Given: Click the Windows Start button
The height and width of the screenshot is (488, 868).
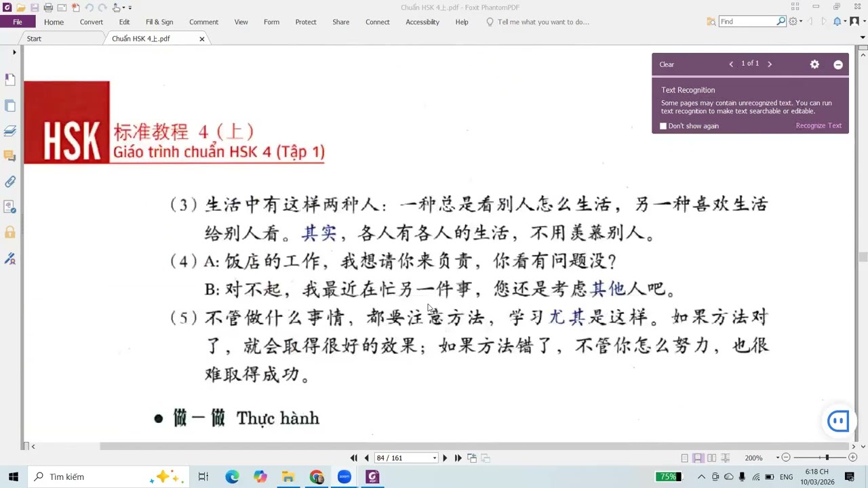Looking at the screenshot, I should (x=13, y=476).
